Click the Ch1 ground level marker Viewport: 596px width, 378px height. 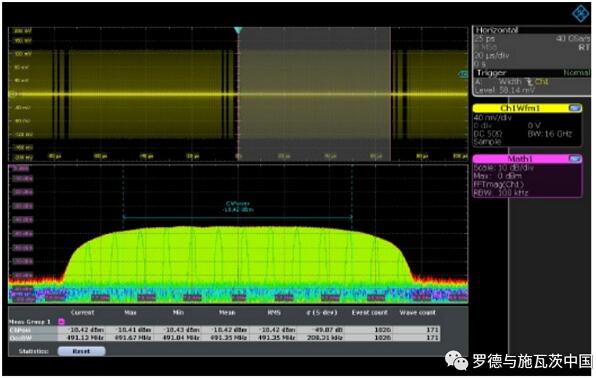click(12, 94)
